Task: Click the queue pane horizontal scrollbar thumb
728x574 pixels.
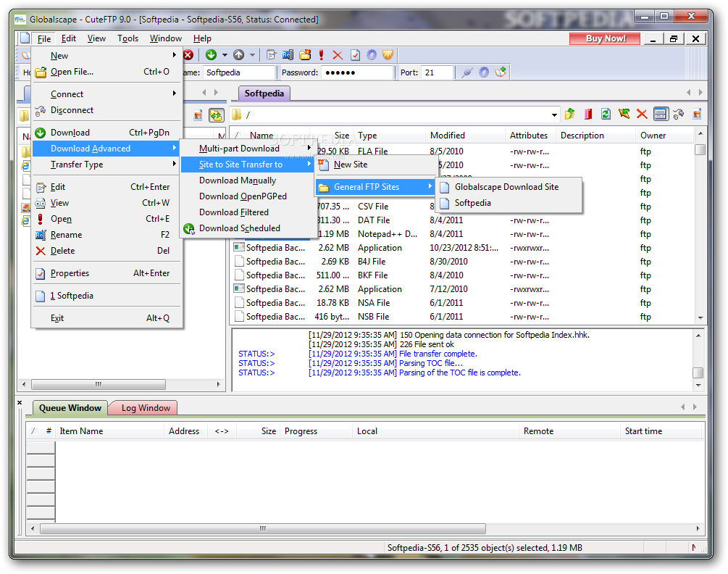Action: pyautogui.click(x=263, y=528)
